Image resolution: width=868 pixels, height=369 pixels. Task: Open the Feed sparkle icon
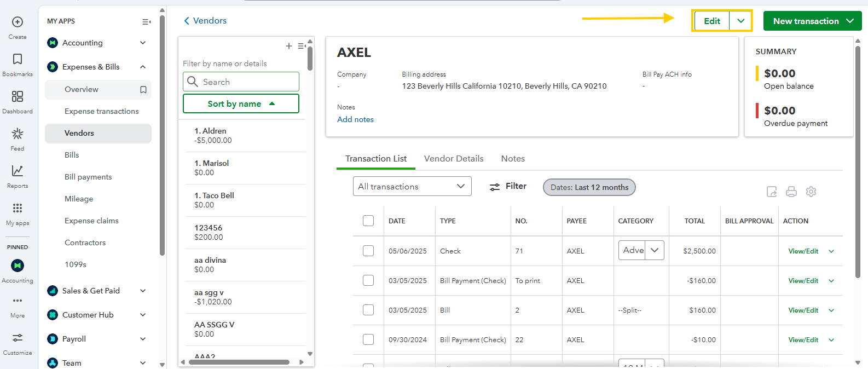click(x=18, y=134)
